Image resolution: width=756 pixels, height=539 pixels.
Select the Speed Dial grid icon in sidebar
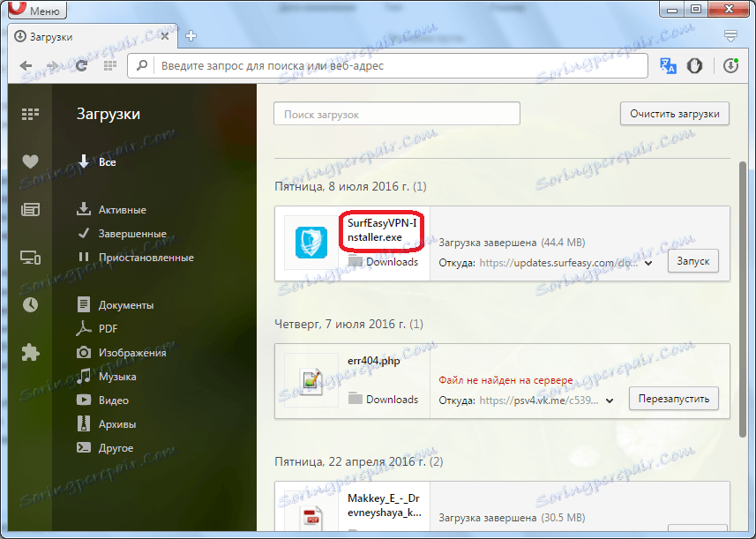click(x=30, y=114)
